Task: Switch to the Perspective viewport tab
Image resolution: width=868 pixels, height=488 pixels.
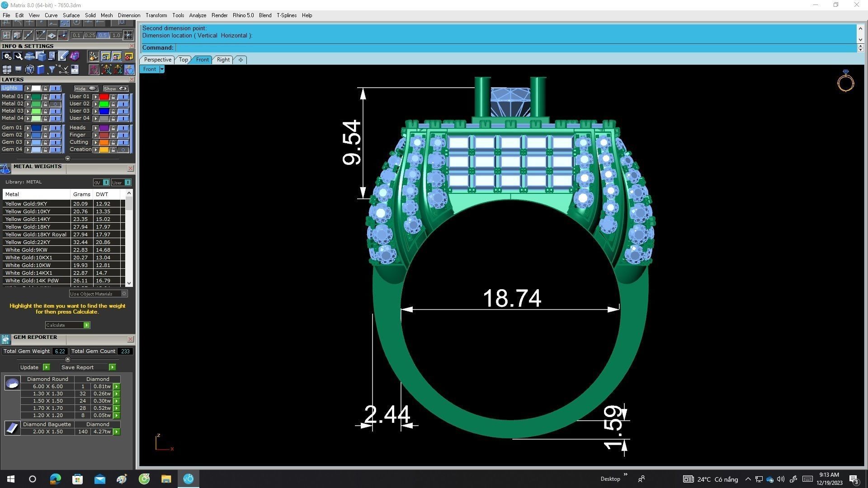Action: pyautogui.click(x=157, y=60)
